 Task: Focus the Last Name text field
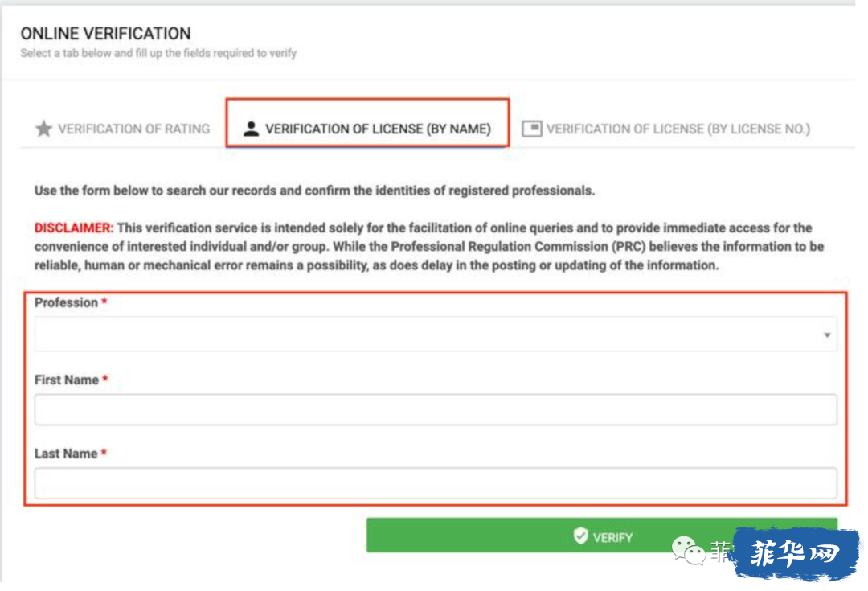click(436, 483)
